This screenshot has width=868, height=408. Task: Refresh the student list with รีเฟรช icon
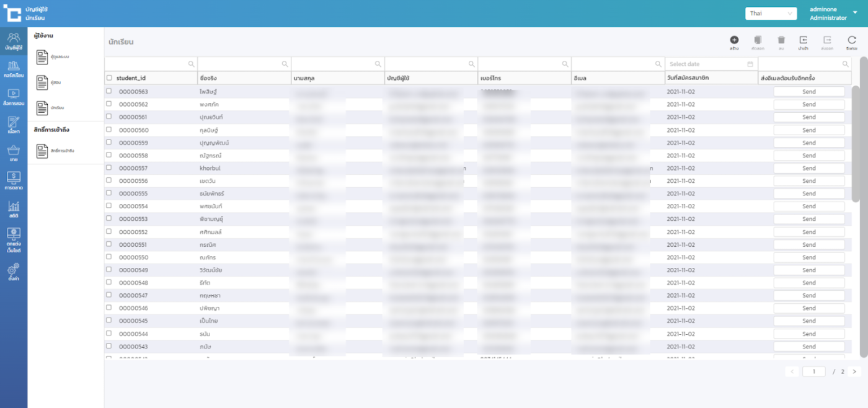coord(852,40)
